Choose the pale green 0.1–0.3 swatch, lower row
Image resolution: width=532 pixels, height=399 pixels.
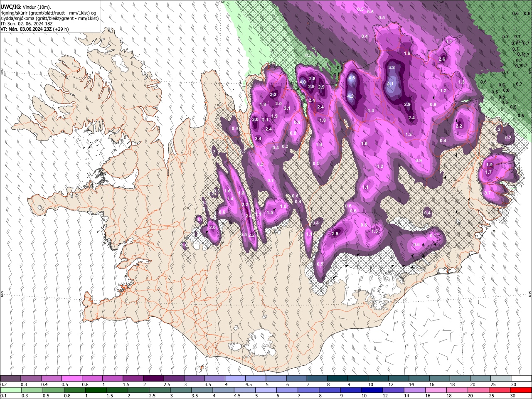click(x=11, y=390)
